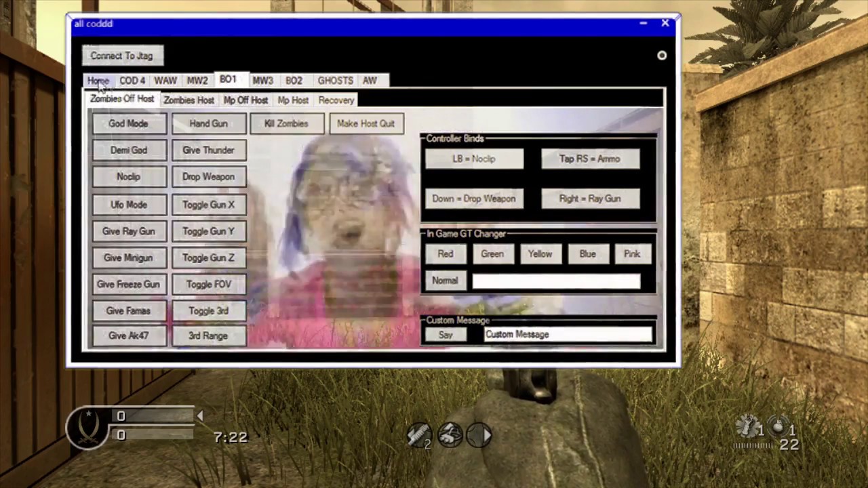Click Give Minigun
The image size is (868, 488).
pos(129,258)
